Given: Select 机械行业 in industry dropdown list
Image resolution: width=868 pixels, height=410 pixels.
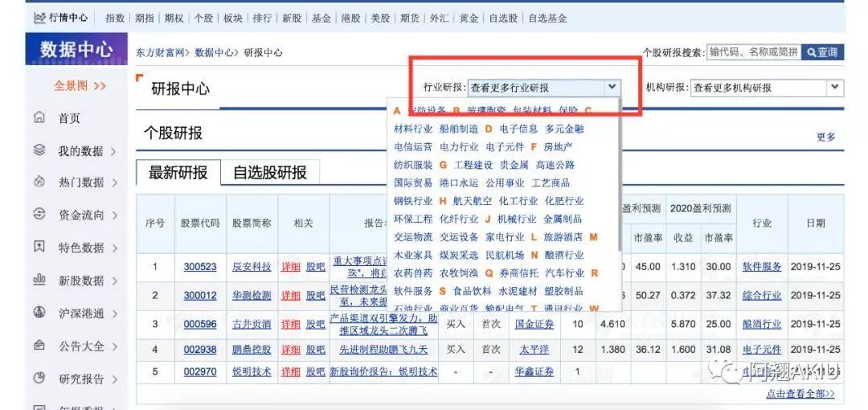Looking at the screenshot, I should click(x=517, y=219).
